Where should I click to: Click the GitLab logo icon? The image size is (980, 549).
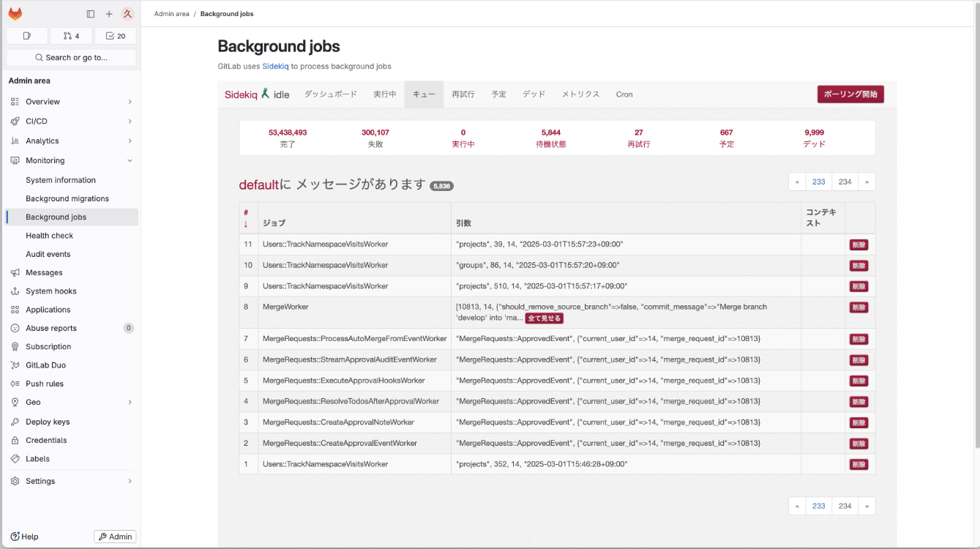tap(15, 14)
